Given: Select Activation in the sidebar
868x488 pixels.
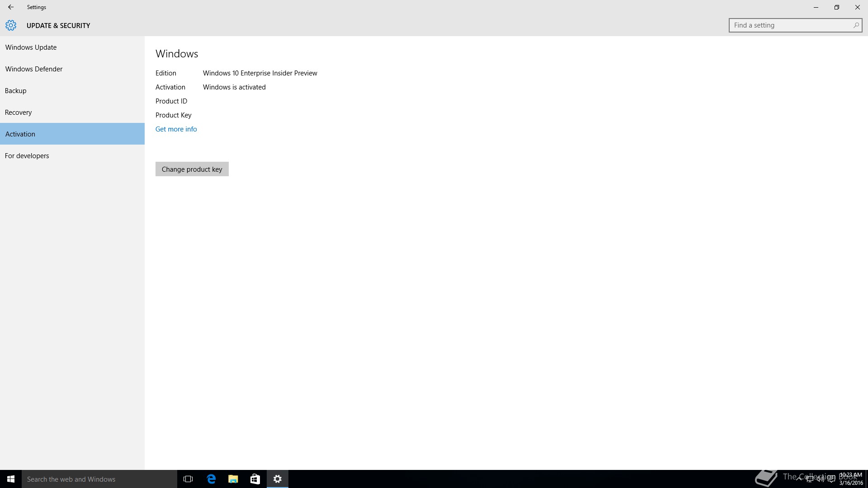Looking at the screenshot, I should pyautogui.click(x=72, y=134).
